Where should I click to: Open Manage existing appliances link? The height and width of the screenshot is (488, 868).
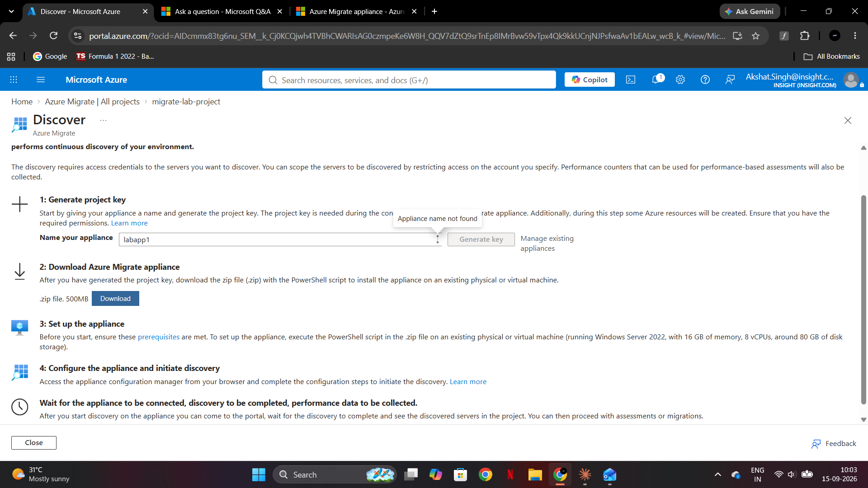point(547,244)
